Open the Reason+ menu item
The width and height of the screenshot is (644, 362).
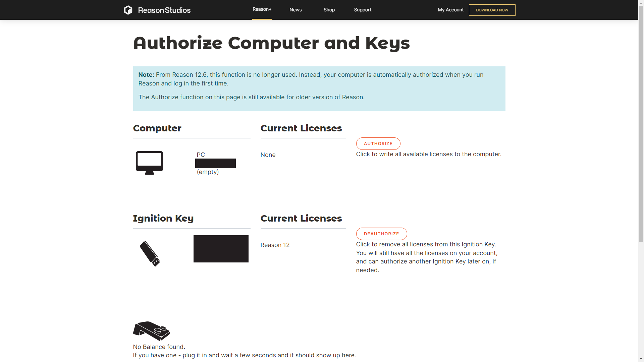(262, 9)
